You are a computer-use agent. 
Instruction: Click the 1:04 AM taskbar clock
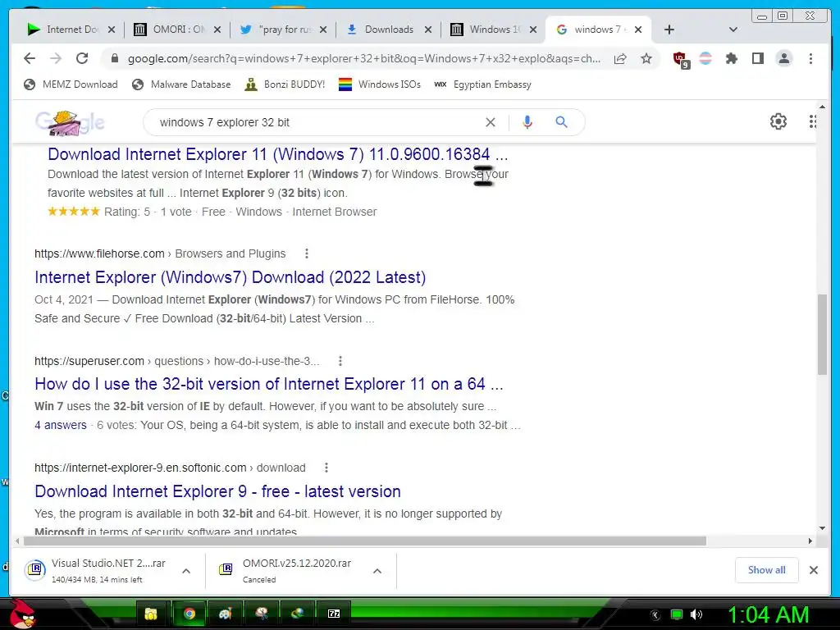coord(768,614)
